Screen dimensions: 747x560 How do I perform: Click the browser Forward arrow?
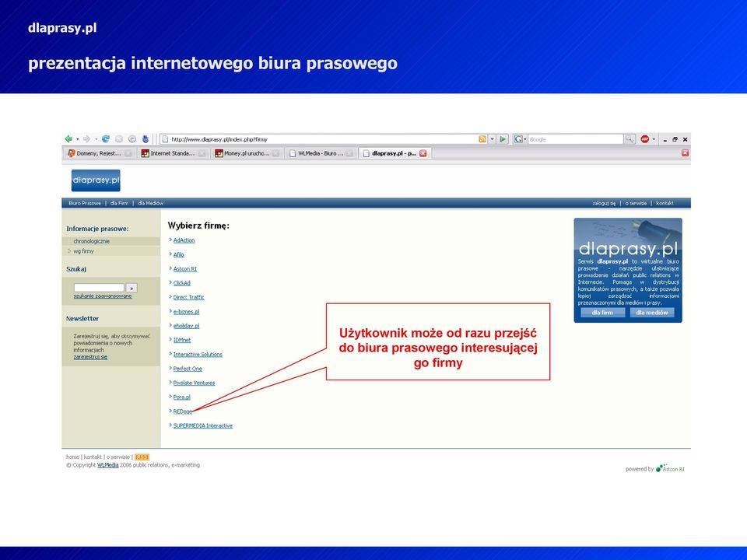[86, 139]
